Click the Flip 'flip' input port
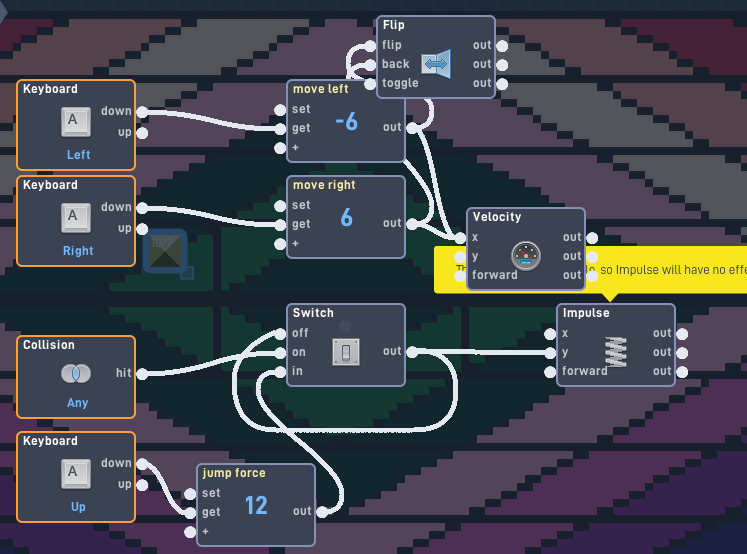This screenshot has width=747, height=554. pyautogui.click(x=370, y=46)
